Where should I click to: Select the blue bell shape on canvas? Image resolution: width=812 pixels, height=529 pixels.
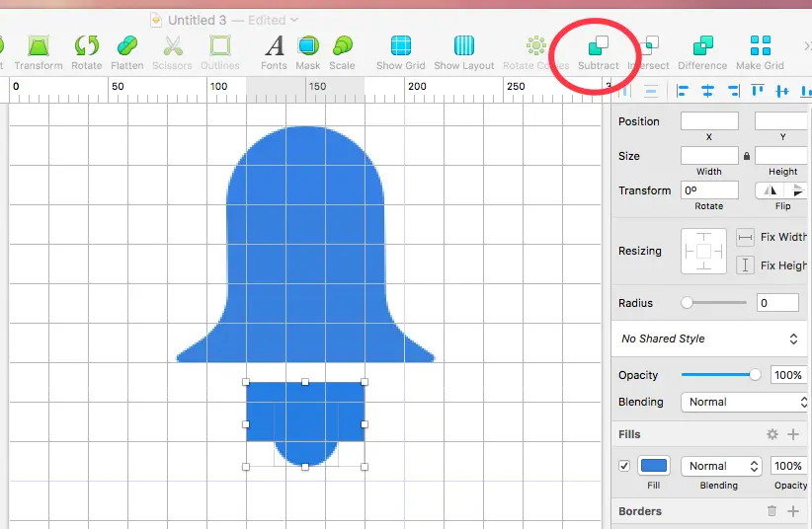click(x=305, y=243)
